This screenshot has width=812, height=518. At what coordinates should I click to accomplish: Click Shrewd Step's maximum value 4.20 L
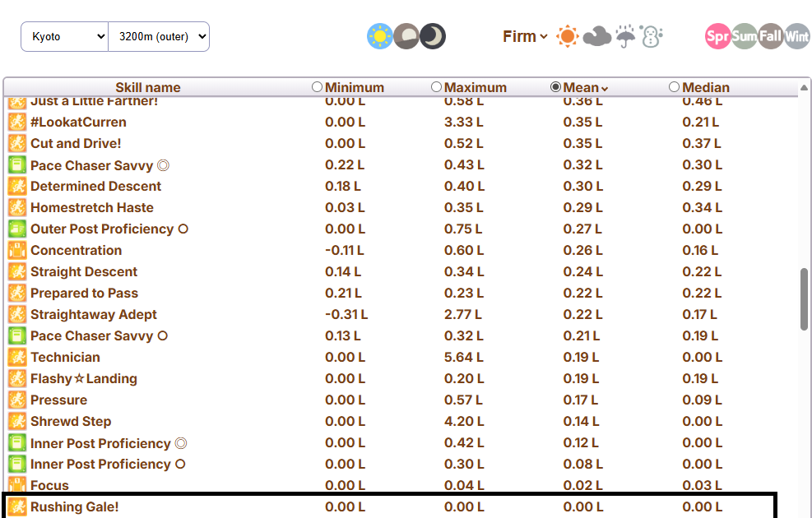464,421
